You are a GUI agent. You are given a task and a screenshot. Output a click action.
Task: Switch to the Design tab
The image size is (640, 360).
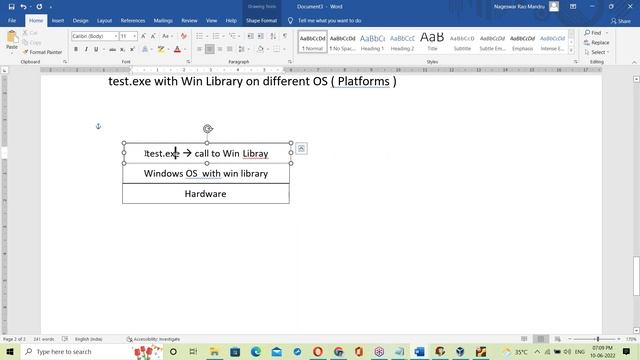[x=80, y=20]
